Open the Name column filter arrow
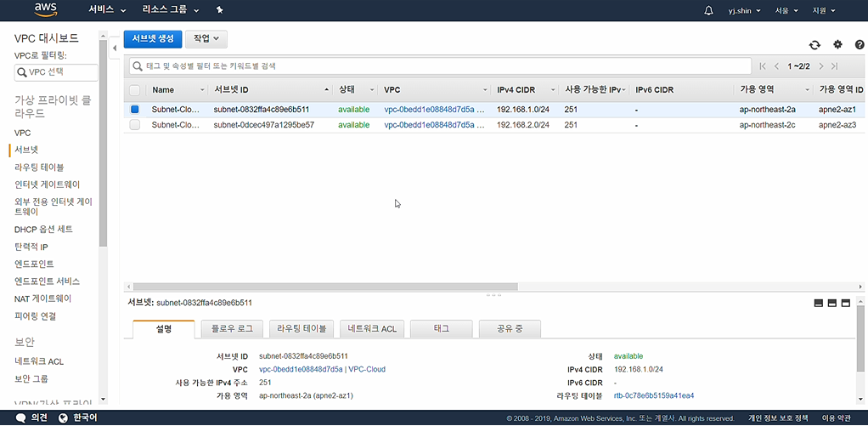This screenshot has width=868, height=426. coord(202,90)
